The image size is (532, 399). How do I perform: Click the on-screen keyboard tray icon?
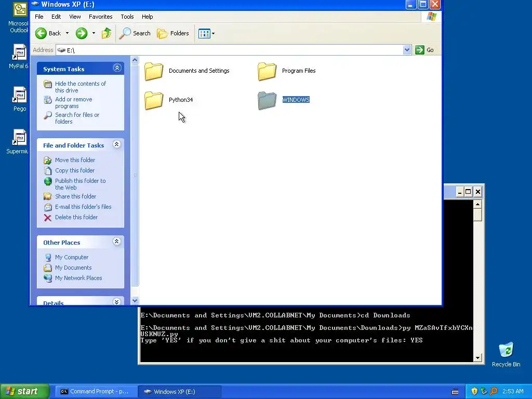tap(455, 392)
